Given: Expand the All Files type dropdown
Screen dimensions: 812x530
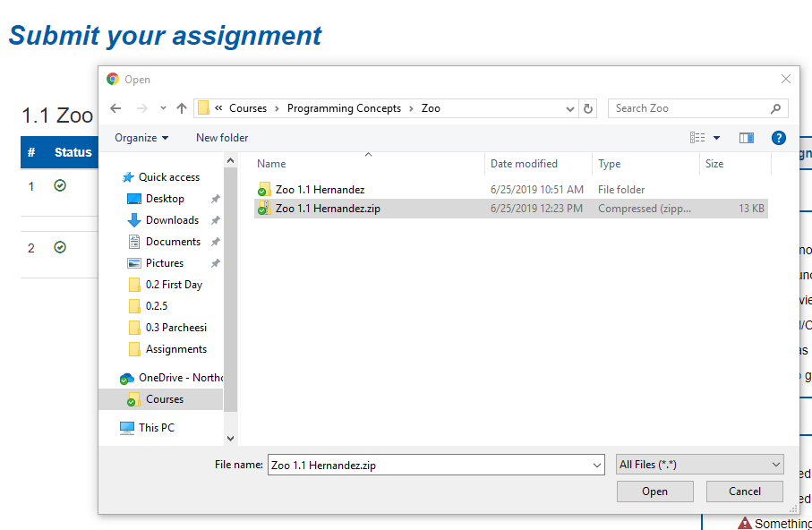Looking at the screenshot, I should 699,465.
